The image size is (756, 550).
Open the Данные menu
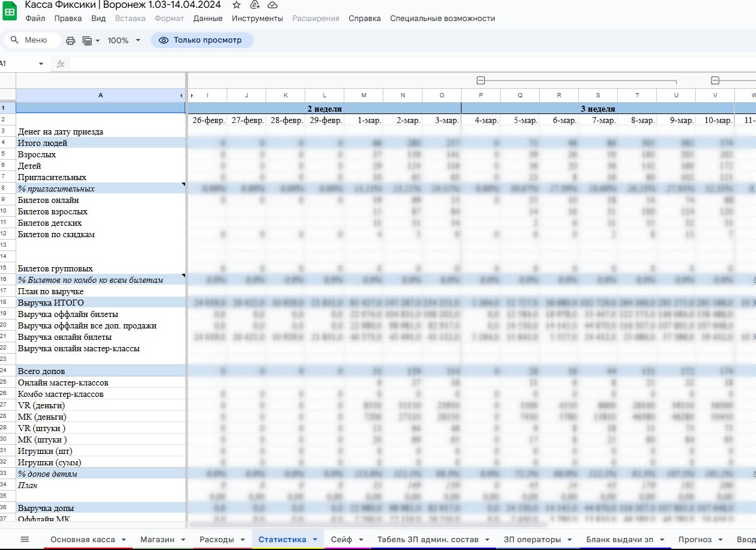(208, 19)
